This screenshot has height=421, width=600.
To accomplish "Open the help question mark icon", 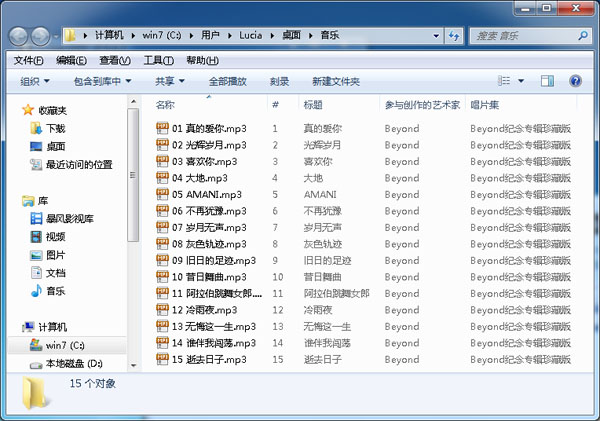I will coord(575,81).
